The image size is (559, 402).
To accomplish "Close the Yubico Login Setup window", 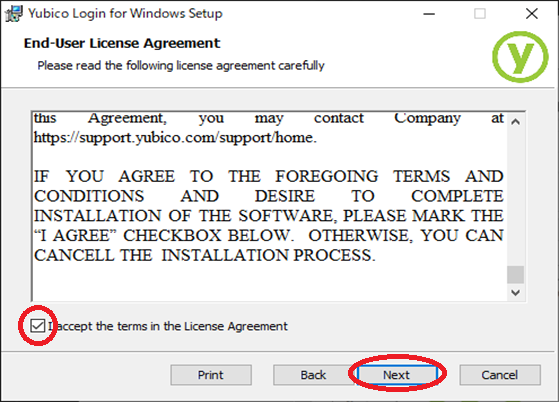I will point(532,14).
